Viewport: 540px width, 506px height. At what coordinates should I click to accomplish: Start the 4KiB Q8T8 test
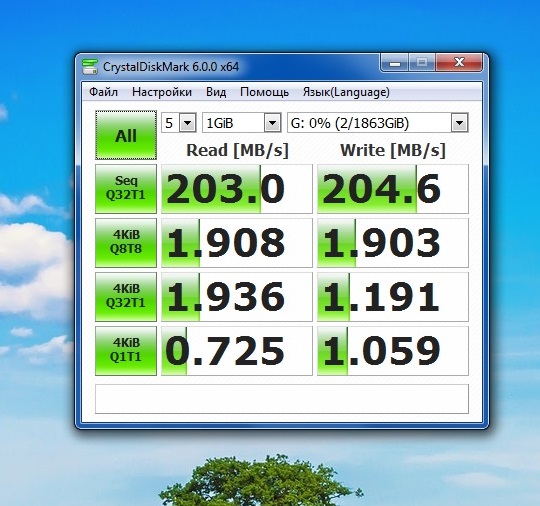coord(126,242)
